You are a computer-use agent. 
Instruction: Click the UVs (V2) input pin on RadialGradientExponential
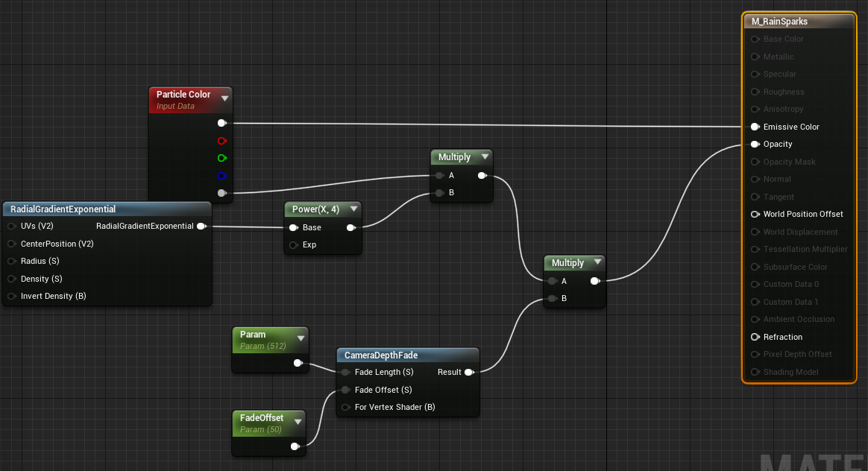tap(12, 226)
